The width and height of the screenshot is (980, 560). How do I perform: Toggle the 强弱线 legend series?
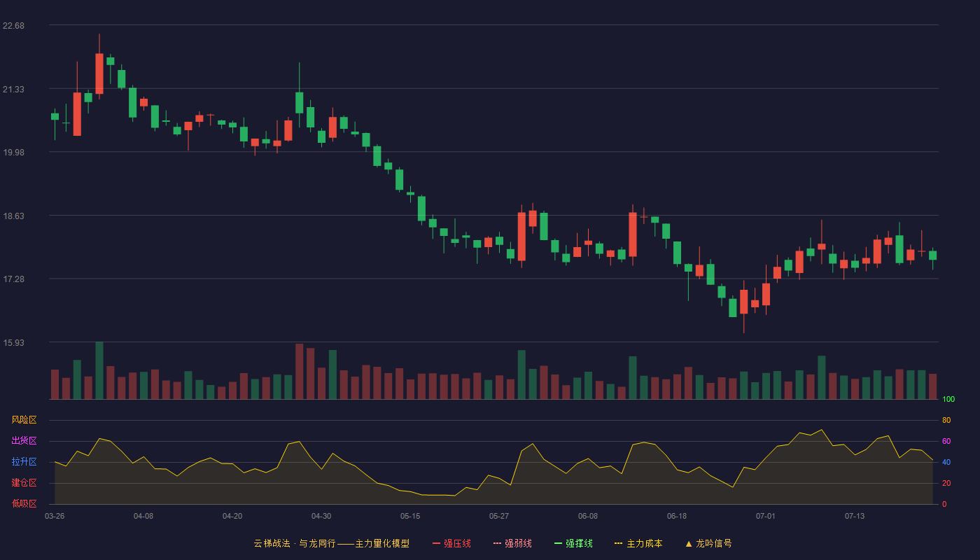[x=512, y=543]
